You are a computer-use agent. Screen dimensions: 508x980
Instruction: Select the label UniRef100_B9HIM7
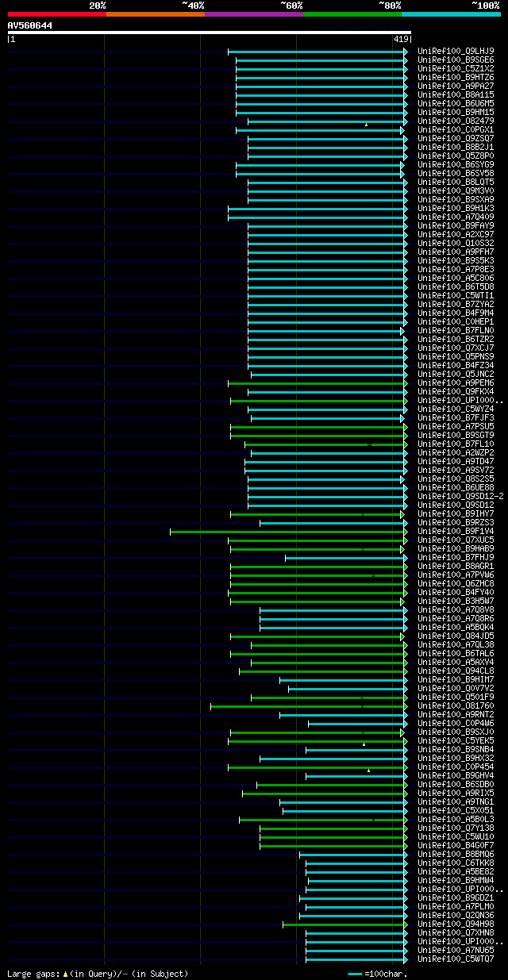pos(456,679)
